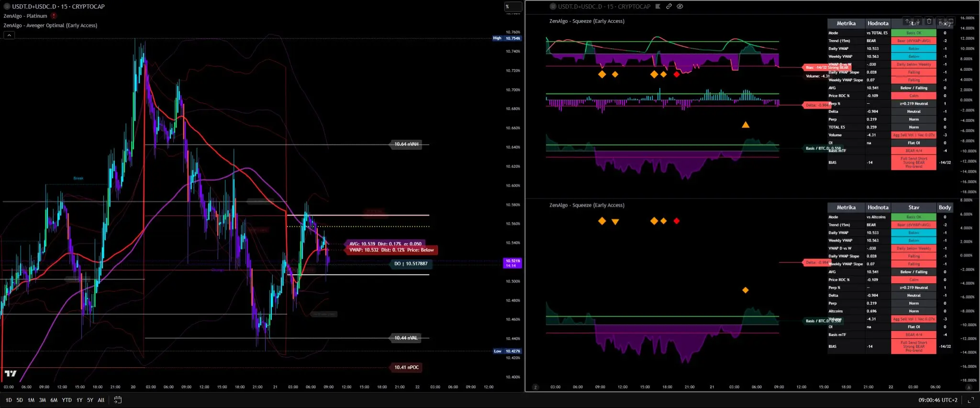The width and height of the screenshot is (980, 408).
Task: Collapse the upper Squeeze pane
Action: click(x=940, y=21)
